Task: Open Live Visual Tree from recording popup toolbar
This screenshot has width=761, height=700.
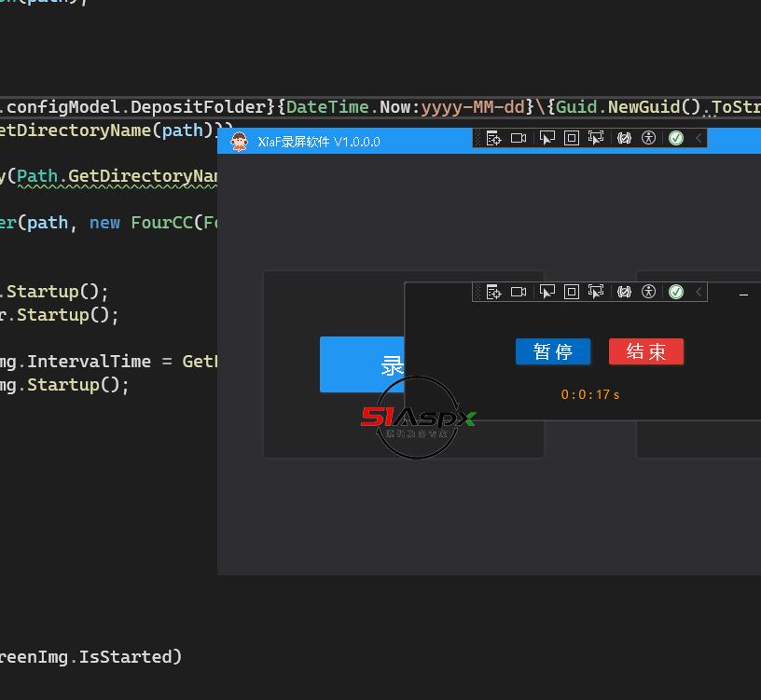Action: tap(494, 292)
